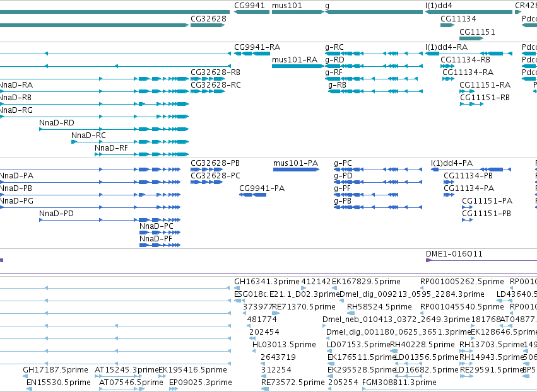Select EST RH13703.5prime
The height and width of the screenshot is (392, 537).
coord(466,351)
